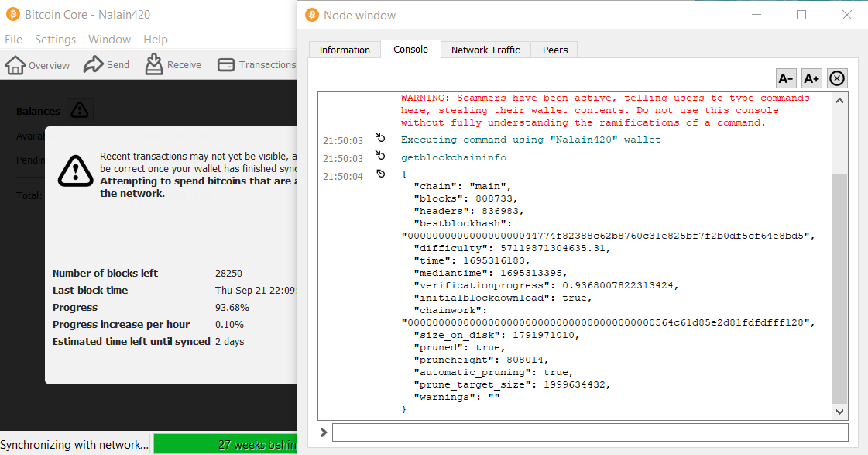Switch to the Network Traffic tab
The height and width of the screenshot is (455, 868).
point(485,50)
